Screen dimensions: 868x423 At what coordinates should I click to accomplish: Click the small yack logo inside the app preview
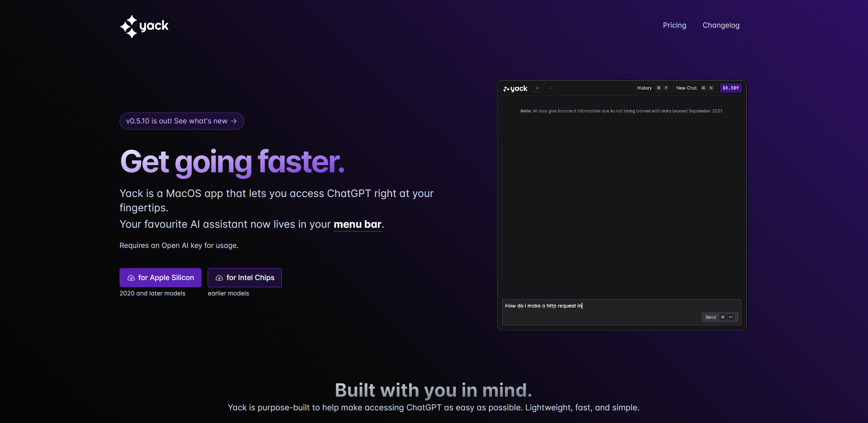[x=515, y=89]
